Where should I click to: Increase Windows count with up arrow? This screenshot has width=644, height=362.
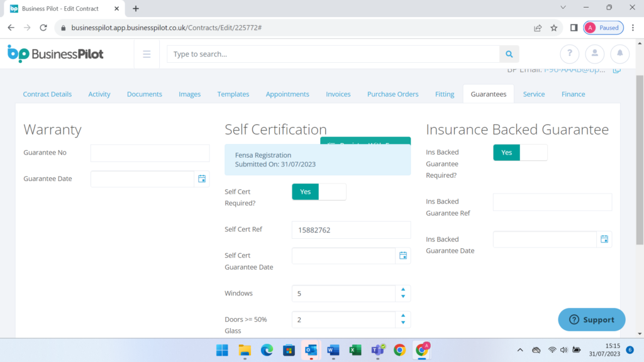[x=403, y=289]
